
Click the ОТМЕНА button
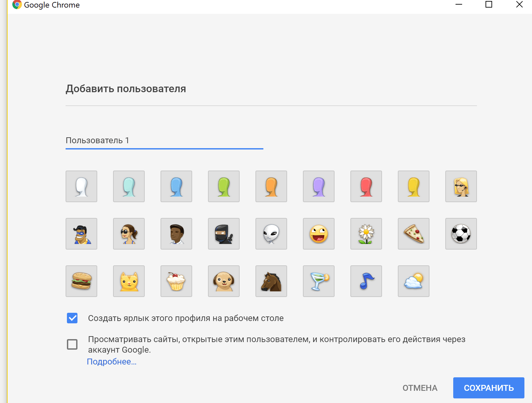(420, 388)
